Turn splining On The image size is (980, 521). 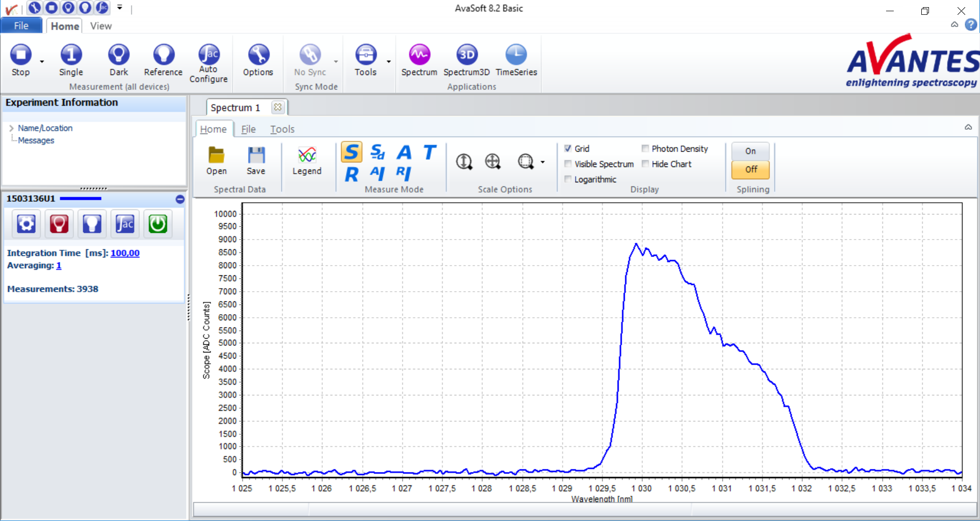click(750, 151)
